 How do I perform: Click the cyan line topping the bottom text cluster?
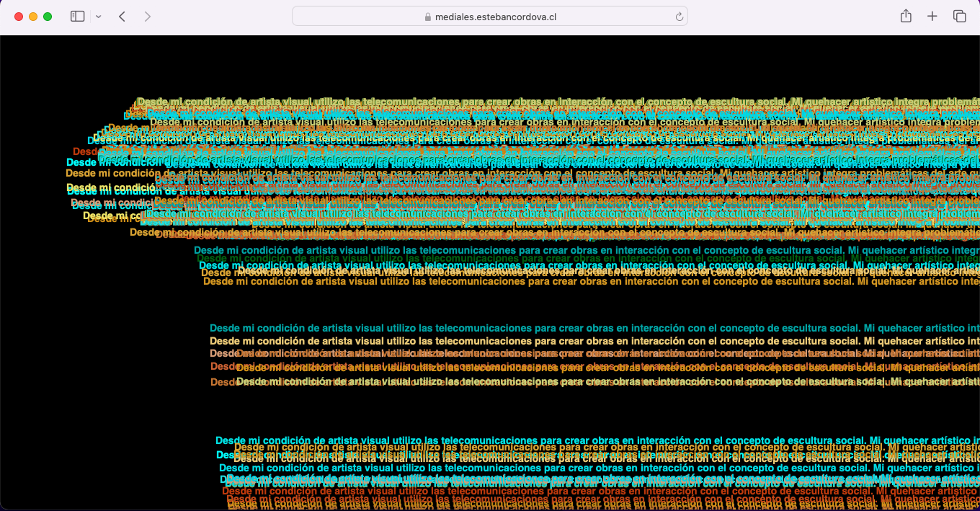pyautogui.click(x=597, y=440)
